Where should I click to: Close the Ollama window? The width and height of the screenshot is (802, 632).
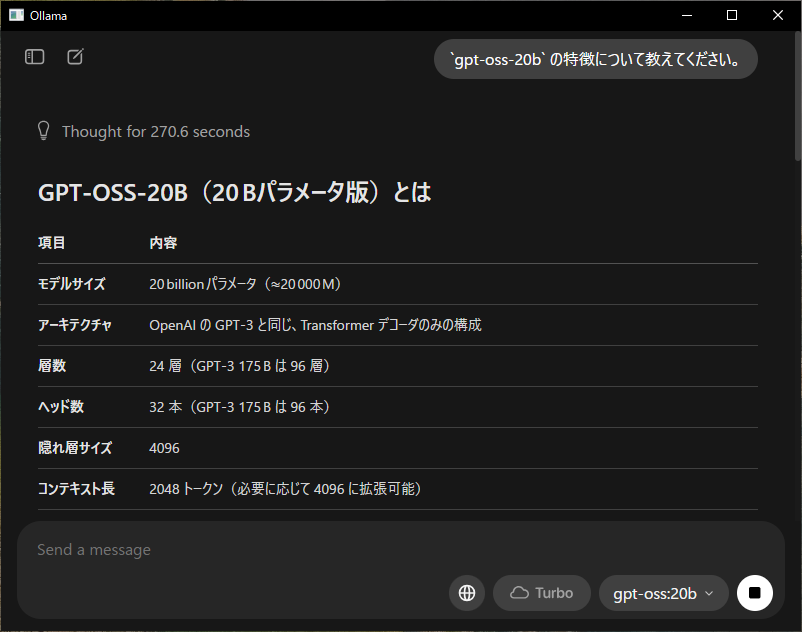point(777,15)
